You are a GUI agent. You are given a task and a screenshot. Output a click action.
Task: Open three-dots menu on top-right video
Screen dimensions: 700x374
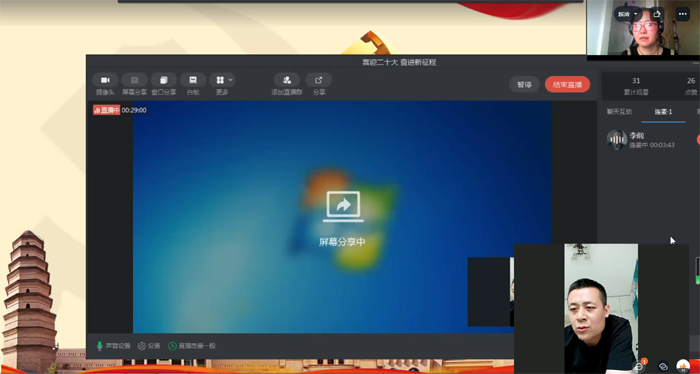point(683,14)
